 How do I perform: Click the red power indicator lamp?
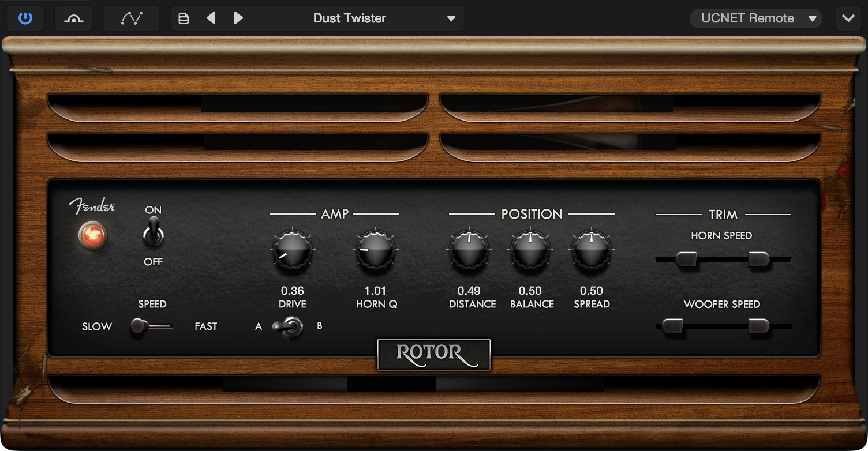[93, 235]
